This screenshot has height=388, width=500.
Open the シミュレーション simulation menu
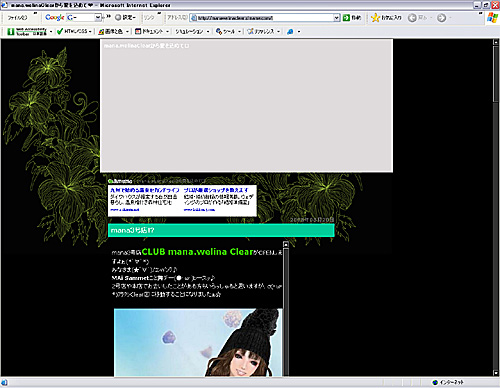click(x=192, y=31)
